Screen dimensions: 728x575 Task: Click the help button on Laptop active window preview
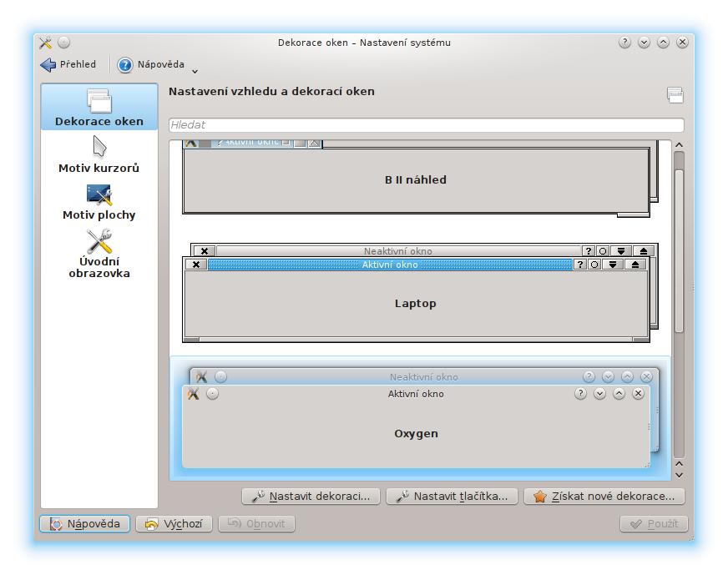(x=580, y=265)
